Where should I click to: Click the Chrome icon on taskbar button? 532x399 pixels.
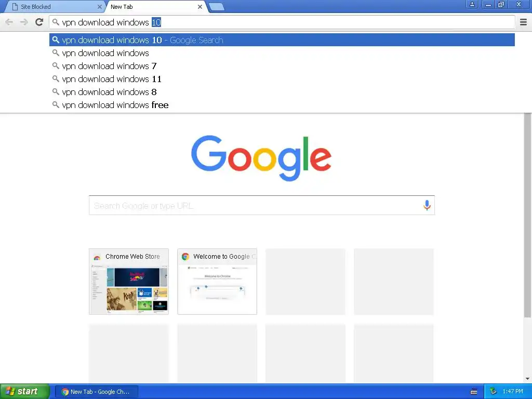[x=65, y=392]
